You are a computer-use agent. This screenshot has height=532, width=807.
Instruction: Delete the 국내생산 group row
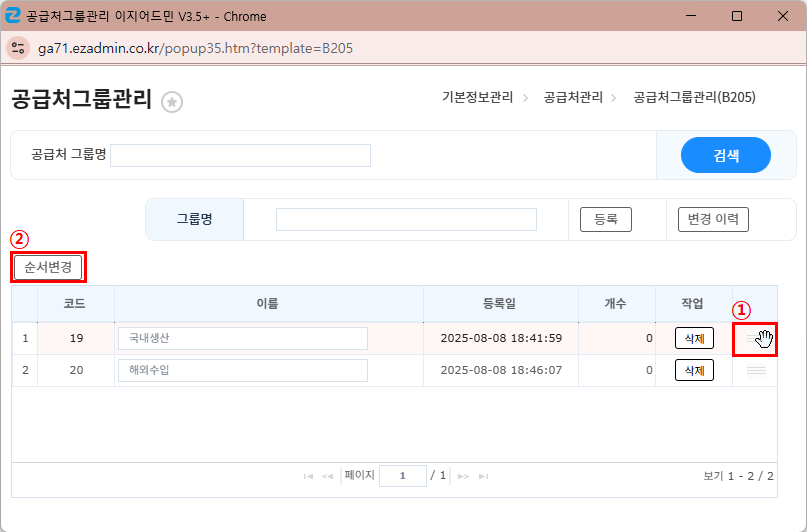(x=694, y=339)
